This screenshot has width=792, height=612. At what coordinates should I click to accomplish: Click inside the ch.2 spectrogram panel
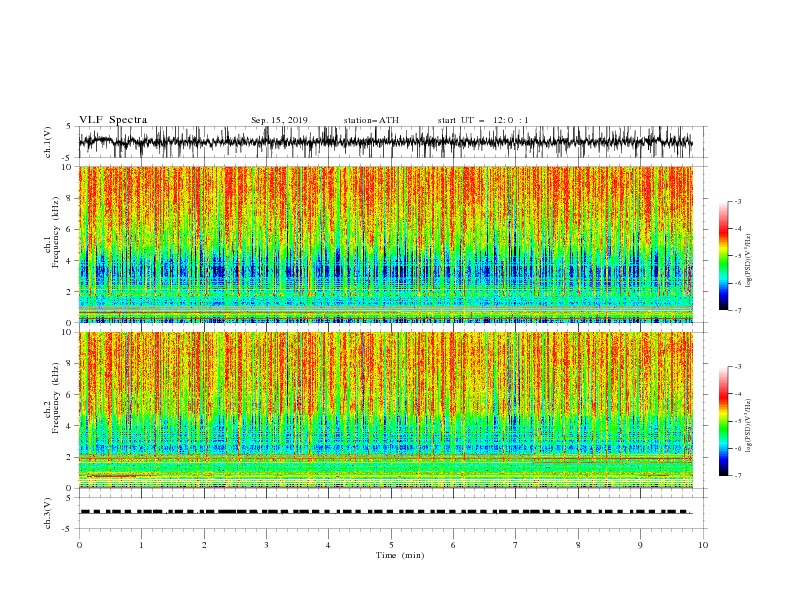click(x=385, y=410)
